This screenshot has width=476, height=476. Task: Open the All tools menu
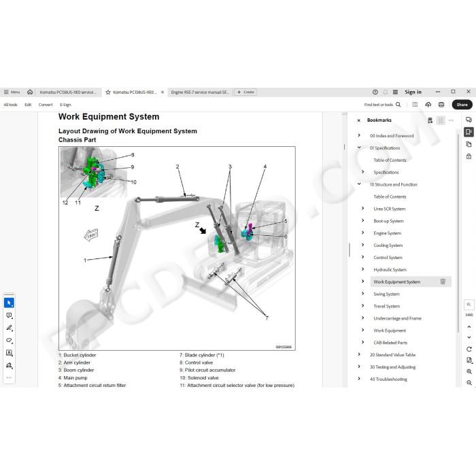(x=10, y=105)
